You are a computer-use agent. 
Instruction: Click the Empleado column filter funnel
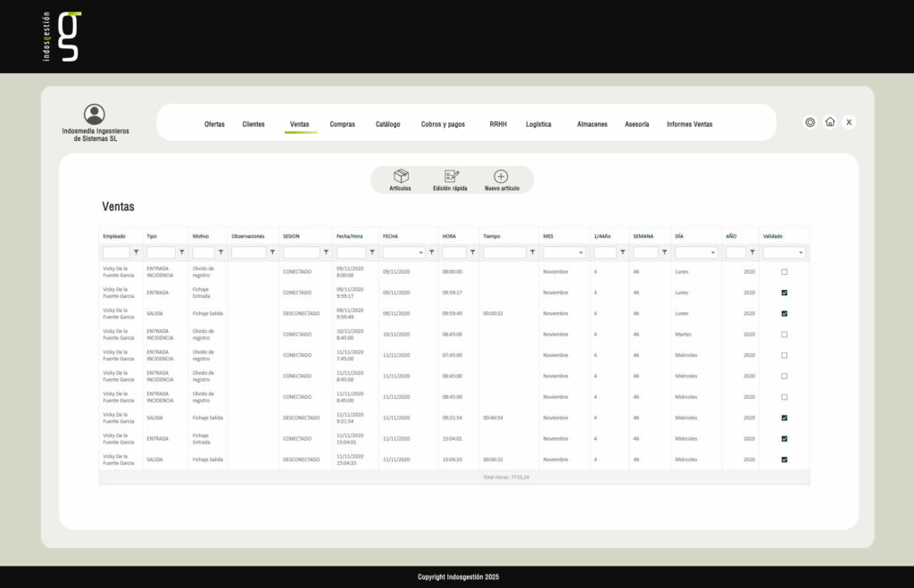tap(137, 253)
